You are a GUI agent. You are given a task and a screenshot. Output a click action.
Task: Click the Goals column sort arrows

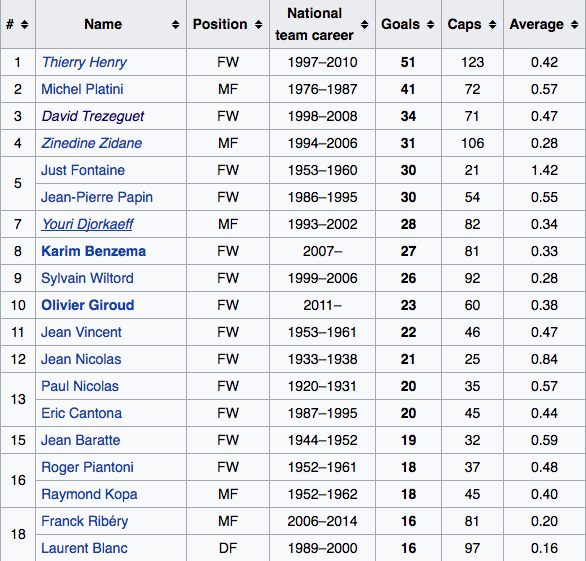click(431, 25)
